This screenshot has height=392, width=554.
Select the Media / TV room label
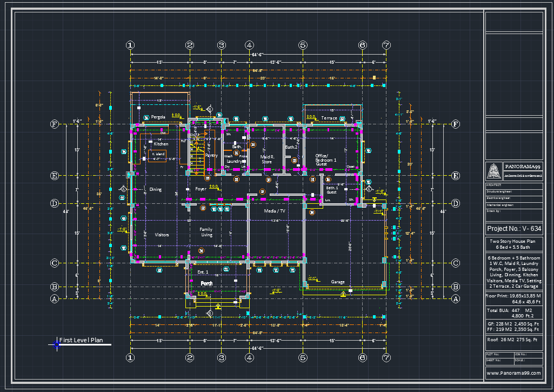tap(275, 211)
